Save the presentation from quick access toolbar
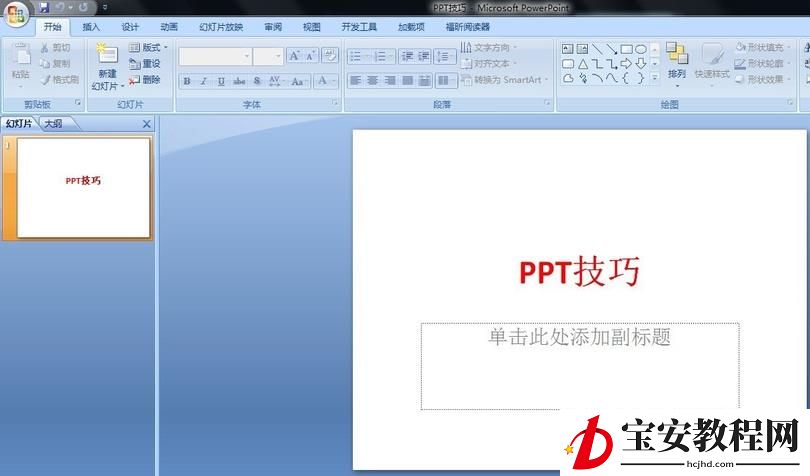Screen dimensions: 810x476 point(44,7)
